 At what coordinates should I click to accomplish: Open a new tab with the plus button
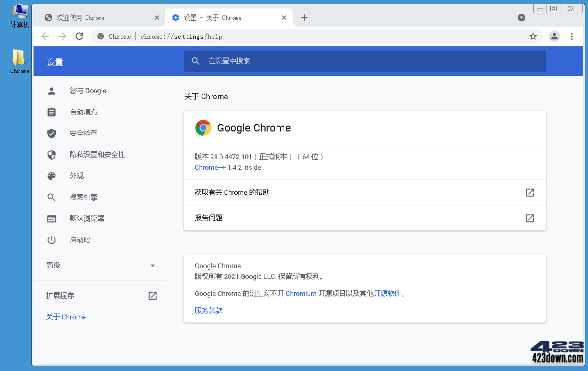coord(304,18)
